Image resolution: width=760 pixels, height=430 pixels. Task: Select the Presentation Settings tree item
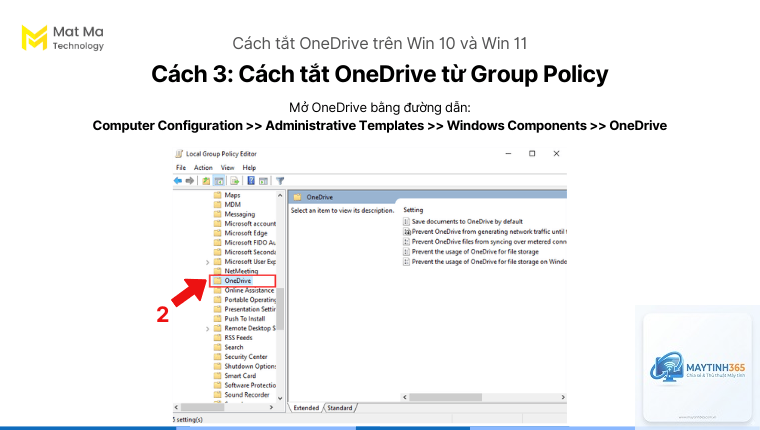point(250,309)
